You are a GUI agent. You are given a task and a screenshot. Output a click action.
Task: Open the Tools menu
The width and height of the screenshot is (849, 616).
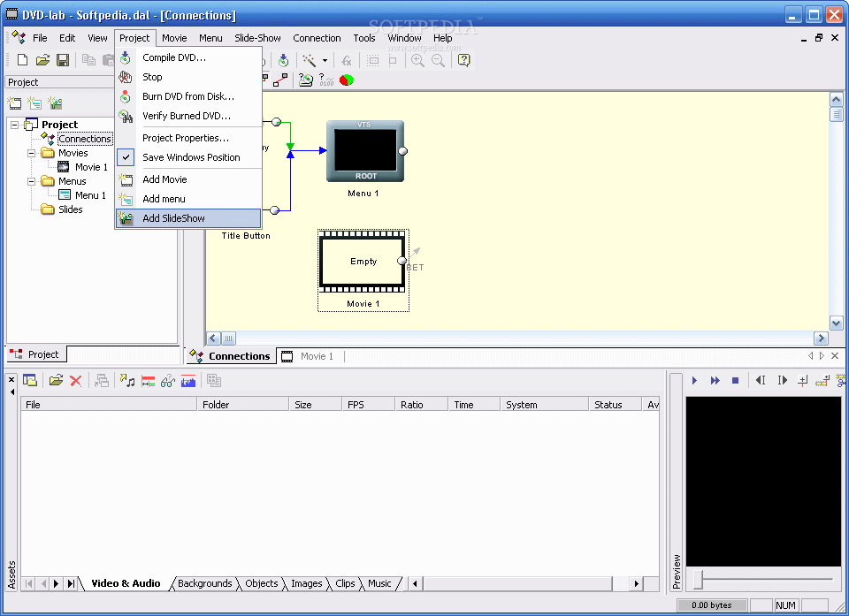pyautogui.click(x=363, y=38)
